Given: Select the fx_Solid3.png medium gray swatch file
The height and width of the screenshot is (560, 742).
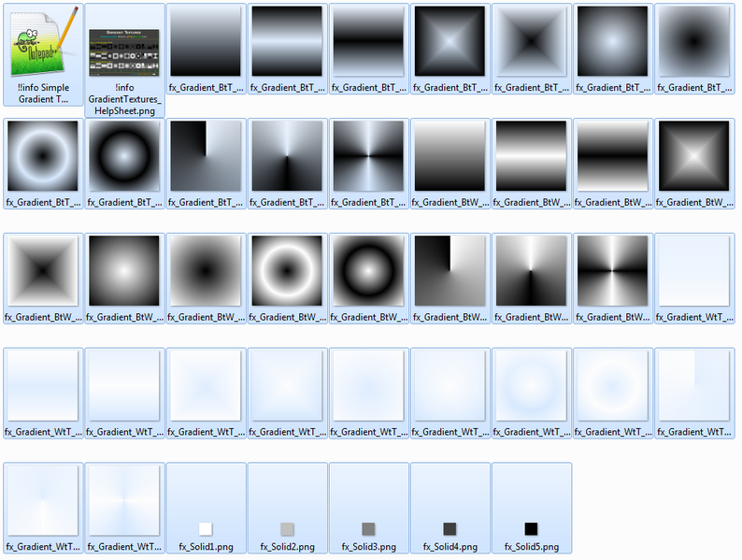Looking at the screenshot, I should point(368,508).
